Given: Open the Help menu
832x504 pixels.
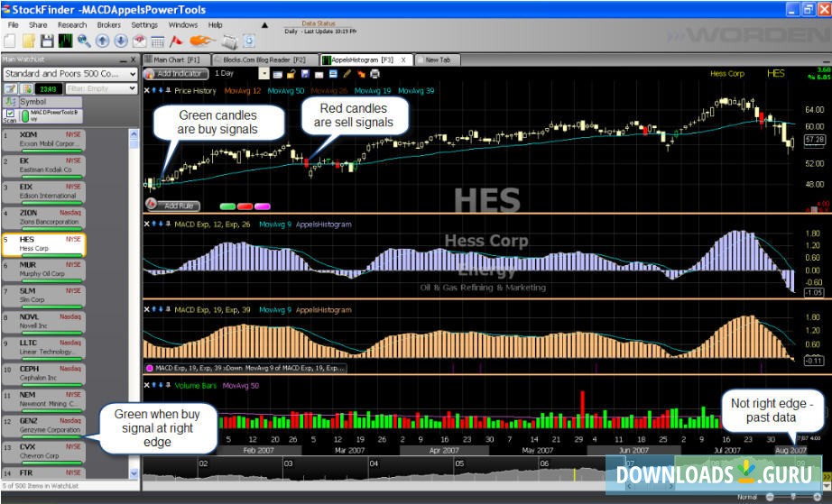Looking at the screenshot, I should [215, 25].
